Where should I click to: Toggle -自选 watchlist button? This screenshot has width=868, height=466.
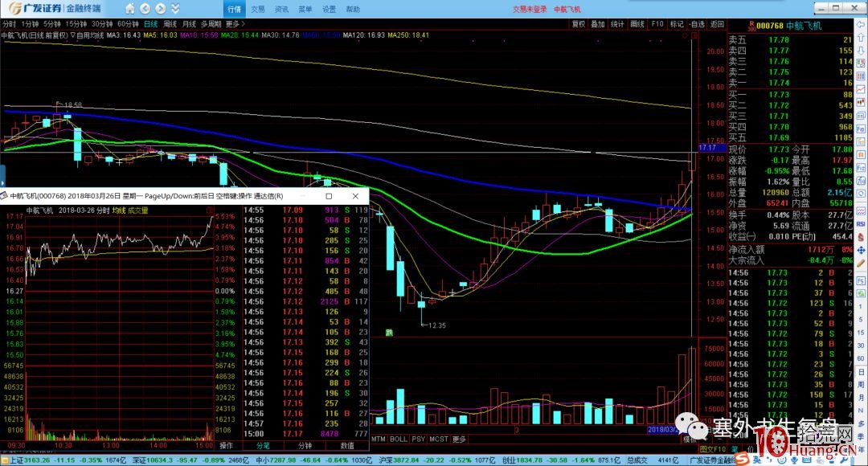[697, 24]
